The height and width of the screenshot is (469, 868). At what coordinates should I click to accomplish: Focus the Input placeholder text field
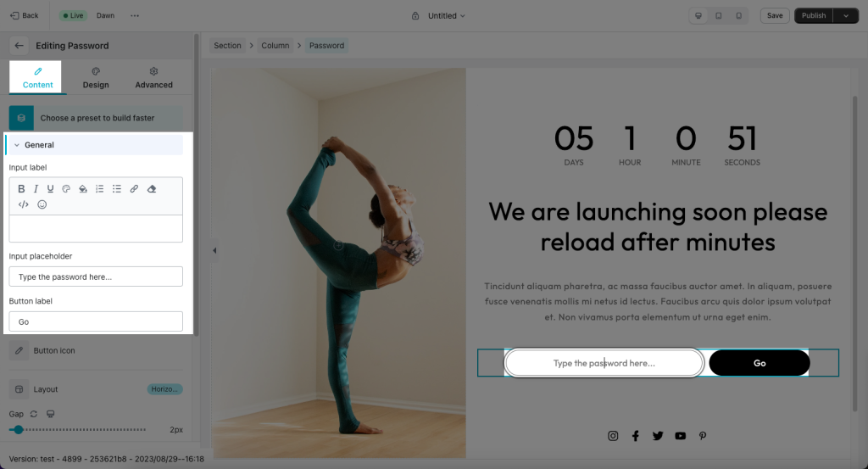click(x=96, y=276)
